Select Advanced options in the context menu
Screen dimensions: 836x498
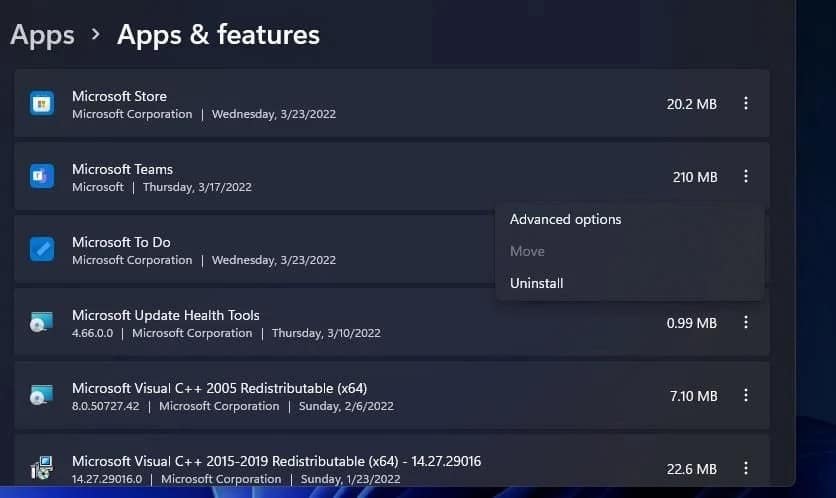[565, 220]
